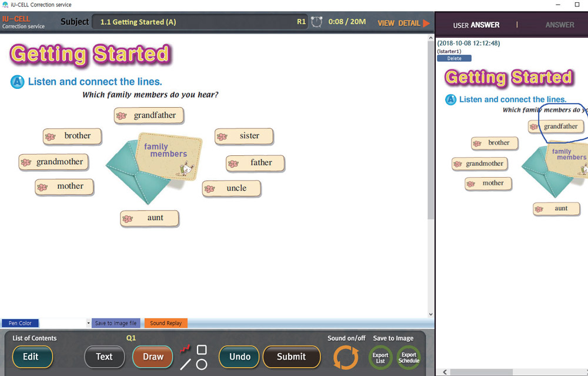Click the Export List icon

coord(380,358)
